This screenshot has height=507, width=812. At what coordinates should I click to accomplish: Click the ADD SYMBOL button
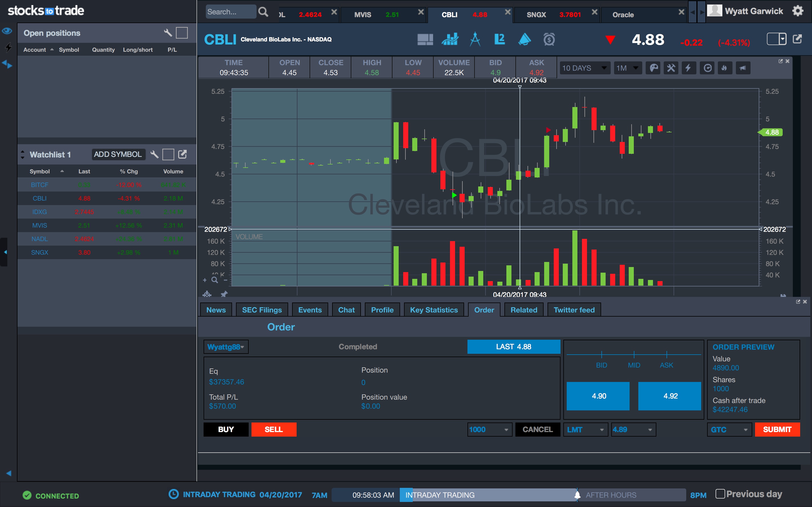[x=118, y=154]
